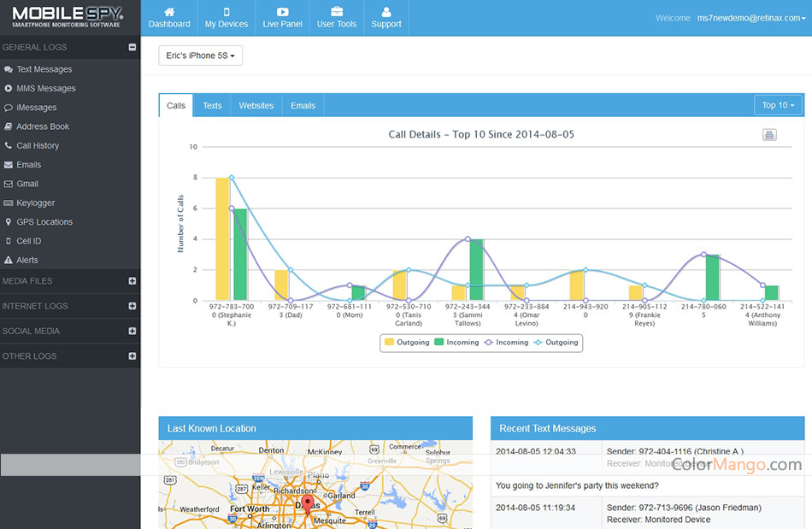
Task: Open the Eric's iPhone 5S device dropdown
Action: click(x=200, y=56)
